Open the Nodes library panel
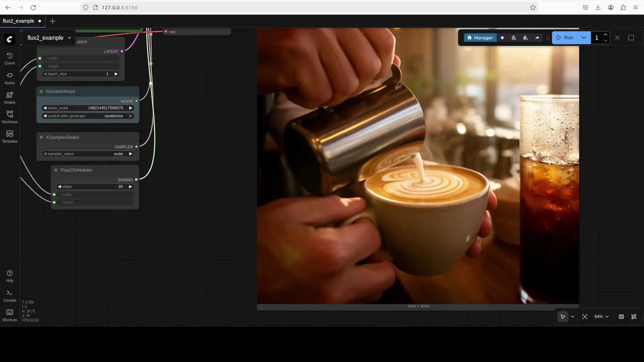The width and height of the screenshot is (644, 362). 9,78
